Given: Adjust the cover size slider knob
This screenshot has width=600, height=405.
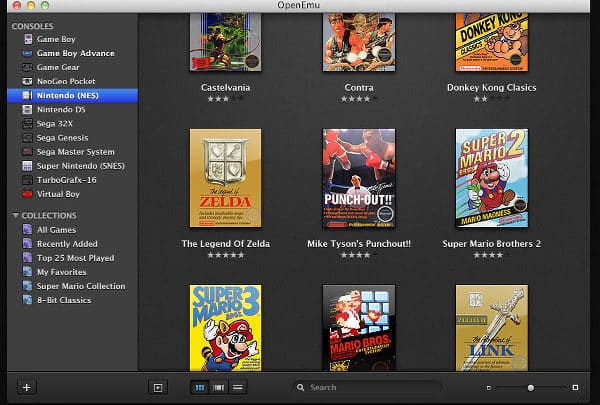Looking at the screenshot, I should [531, 388].
